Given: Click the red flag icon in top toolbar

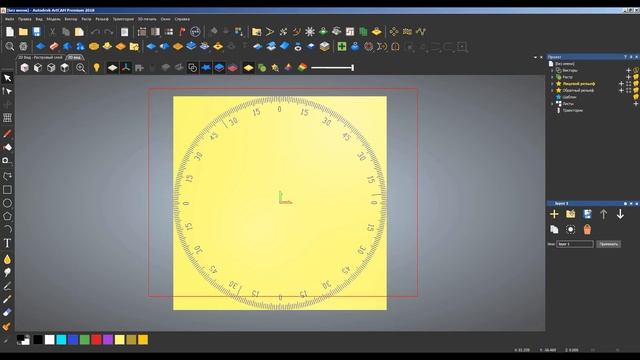Looking at the screenshot, I should coord(182,32).
